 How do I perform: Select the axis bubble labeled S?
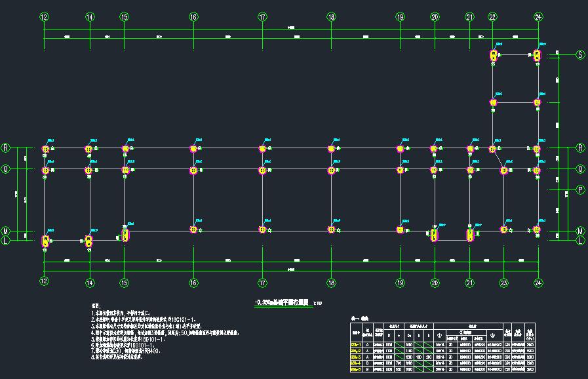tap(579, 55)
